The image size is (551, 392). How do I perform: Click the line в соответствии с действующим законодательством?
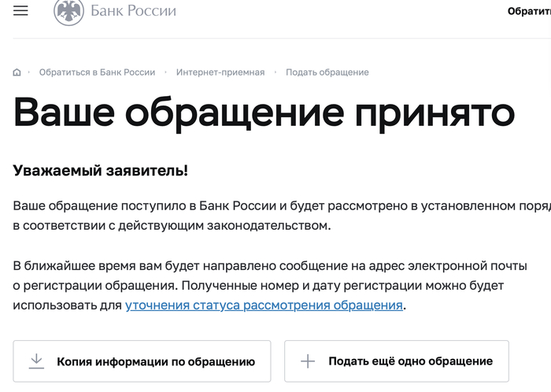click(172, 225)
